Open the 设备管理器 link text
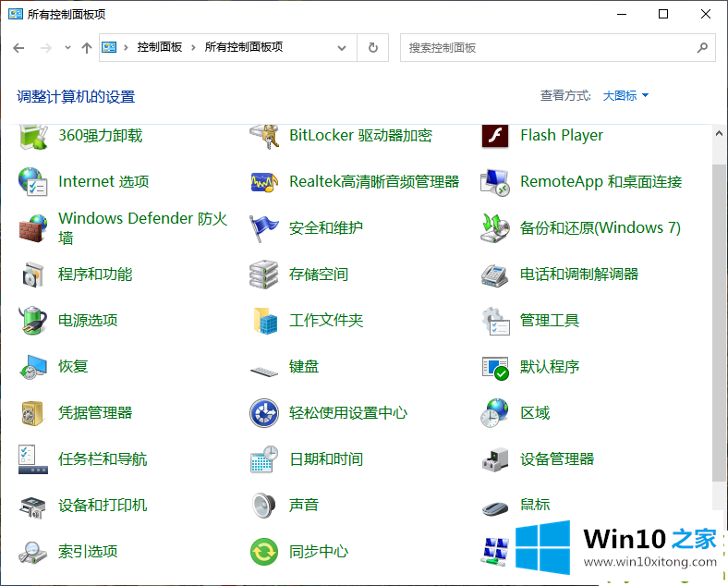 pyautogui.click(x=557, y=459)
